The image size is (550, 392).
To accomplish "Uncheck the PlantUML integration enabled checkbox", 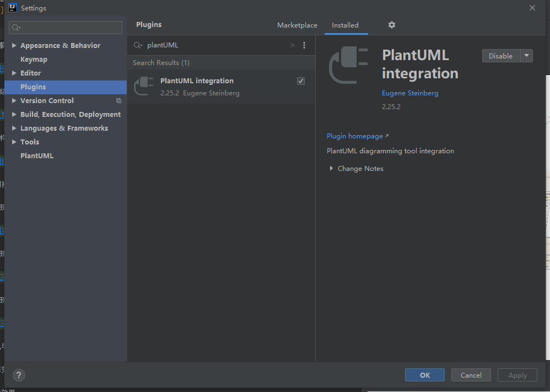I will point(301,81).
